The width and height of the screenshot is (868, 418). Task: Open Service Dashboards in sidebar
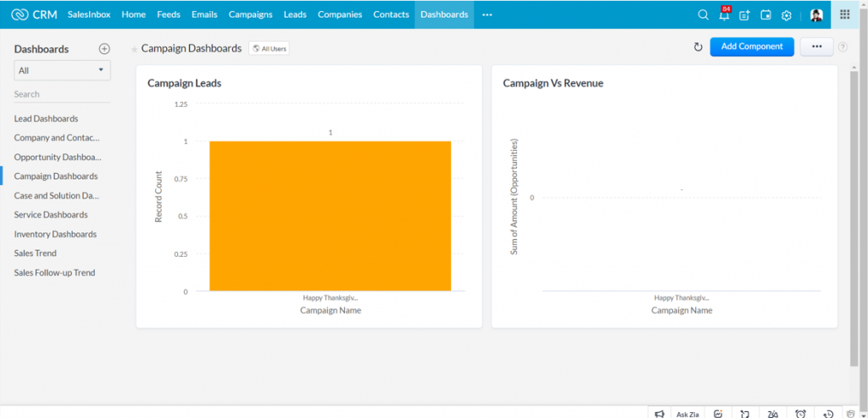[51, 215]
